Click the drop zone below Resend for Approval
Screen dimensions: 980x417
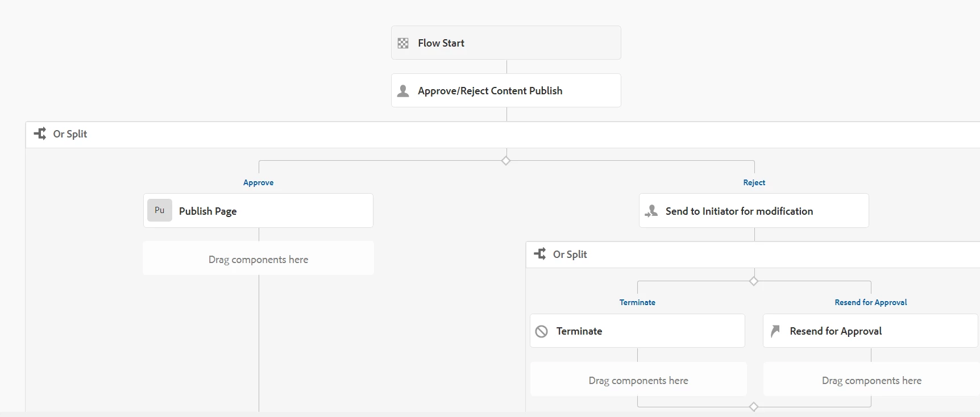click(871, 380)
